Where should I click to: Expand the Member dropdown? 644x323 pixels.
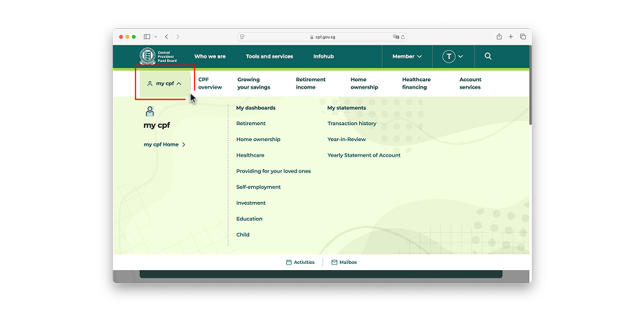point(407,56)
